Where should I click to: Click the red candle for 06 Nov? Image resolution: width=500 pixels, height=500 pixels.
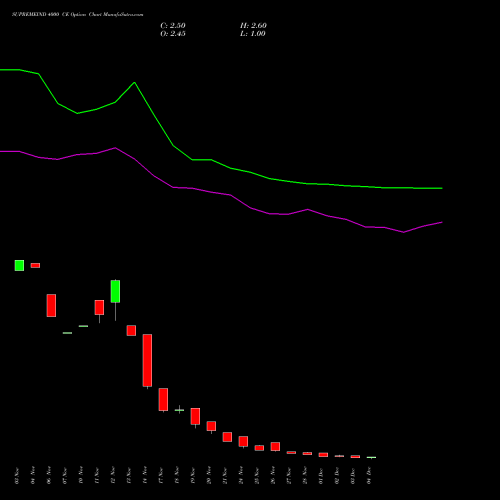tap(51, 305)
